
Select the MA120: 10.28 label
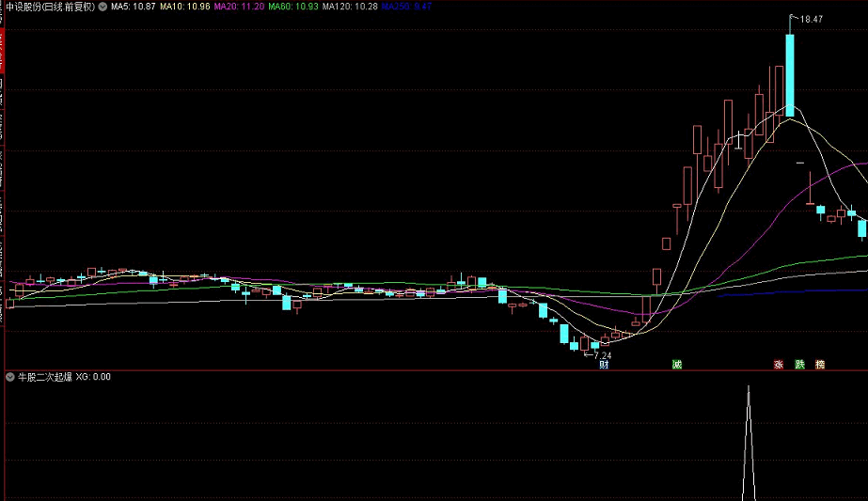click(350, 7)
